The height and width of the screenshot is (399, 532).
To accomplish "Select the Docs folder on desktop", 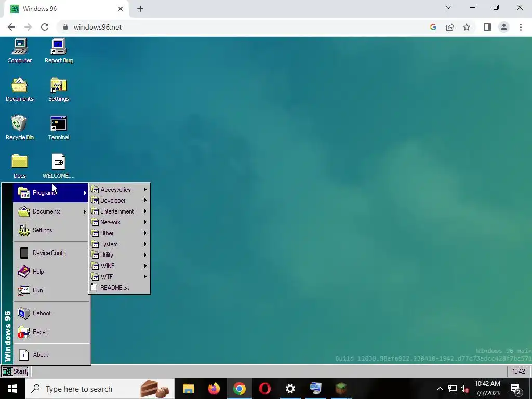I will pyautogui.click(x=20, y=166).
